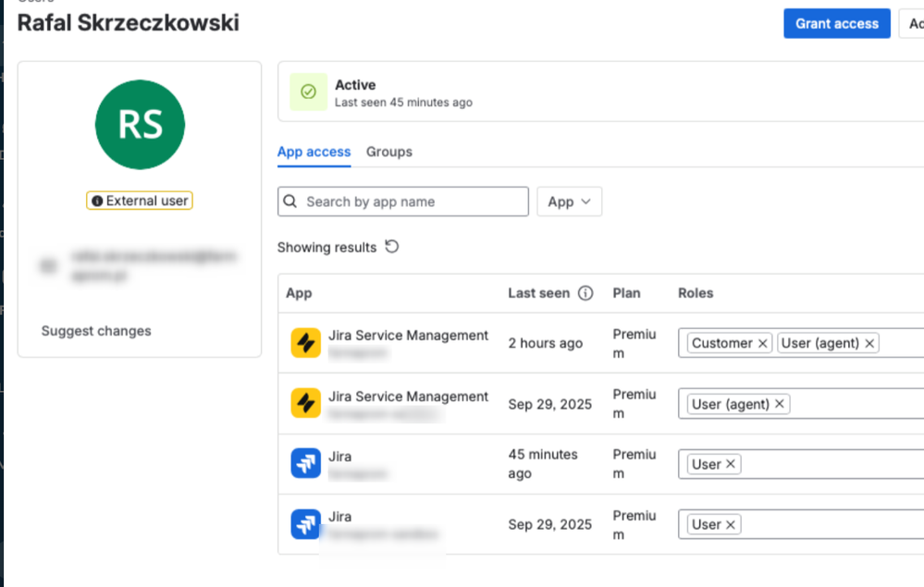Screen dimensions: 924x587
Task: Click the 'Showing results' label
Action: point(326,248)
